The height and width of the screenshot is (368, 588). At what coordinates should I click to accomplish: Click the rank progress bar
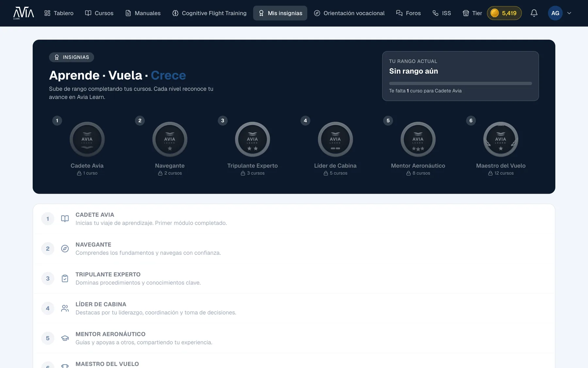click(460, 83)
